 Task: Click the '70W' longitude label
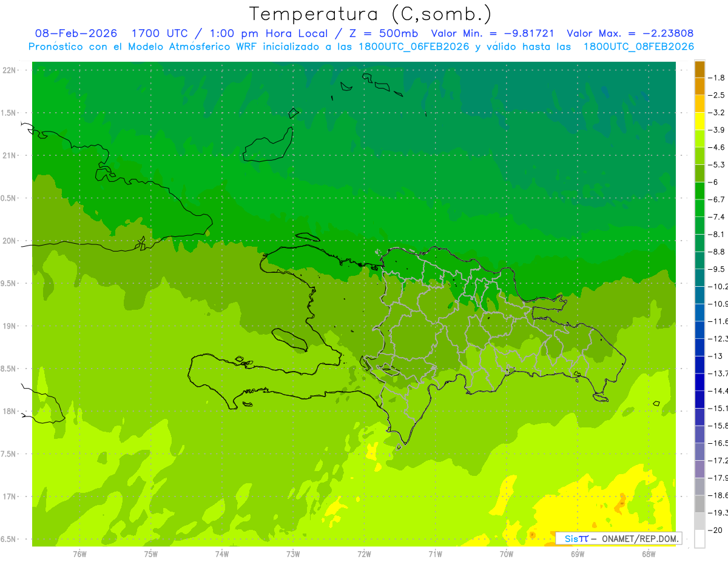[x=507, y=554]
